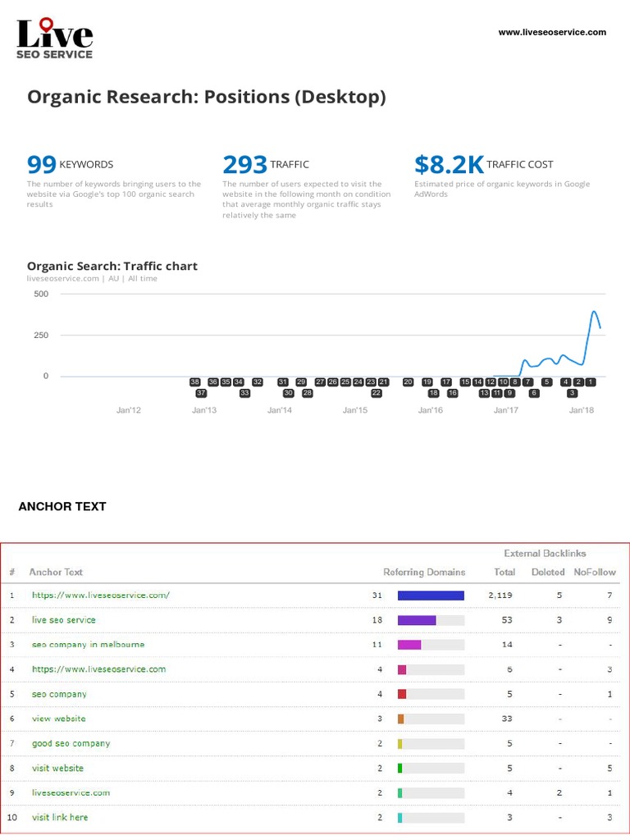
Task: Click the 293 traffic figure
Action: tap(244, 164)
